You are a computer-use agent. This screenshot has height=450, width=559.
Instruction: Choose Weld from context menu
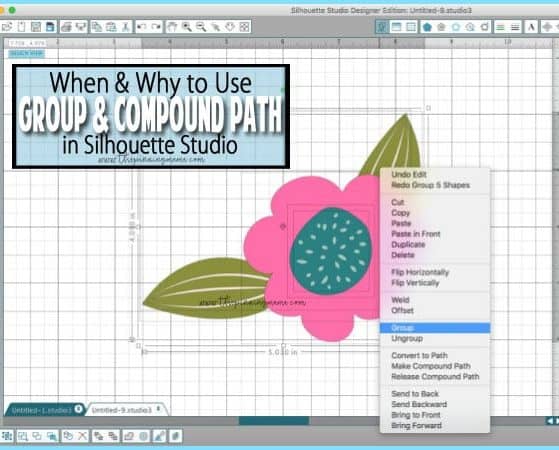(400, 300)
